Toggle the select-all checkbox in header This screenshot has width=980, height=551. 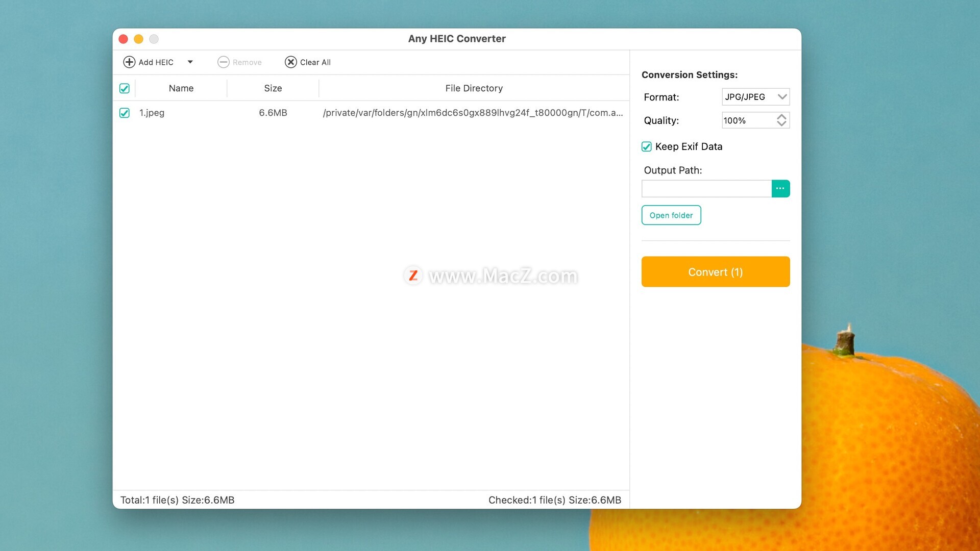pos(124,88)
